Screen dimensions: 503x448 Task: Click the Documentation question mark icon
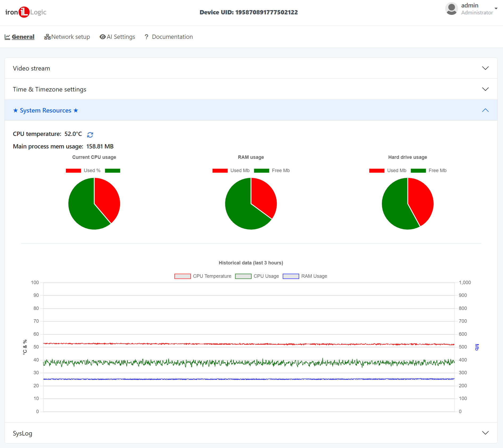point(146,37)
